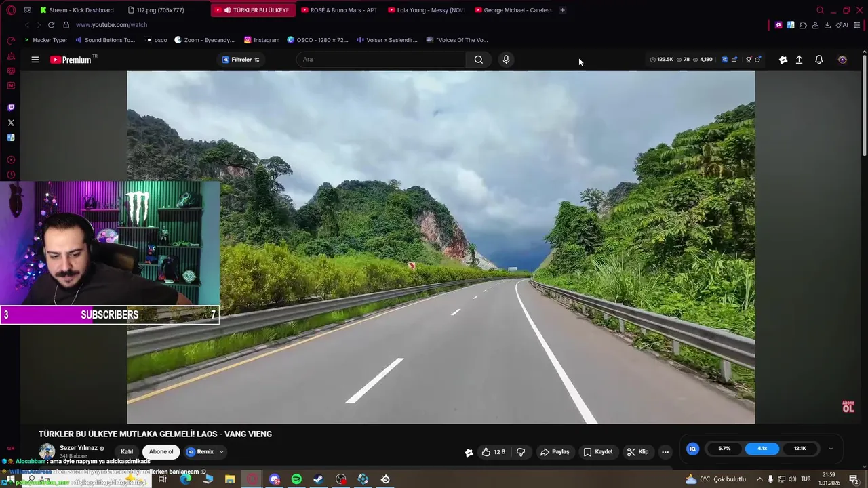The height and width of the screenshot is (488, 868).
Task: Switch to George Michael - Careless tab
Action: (513, 10)
